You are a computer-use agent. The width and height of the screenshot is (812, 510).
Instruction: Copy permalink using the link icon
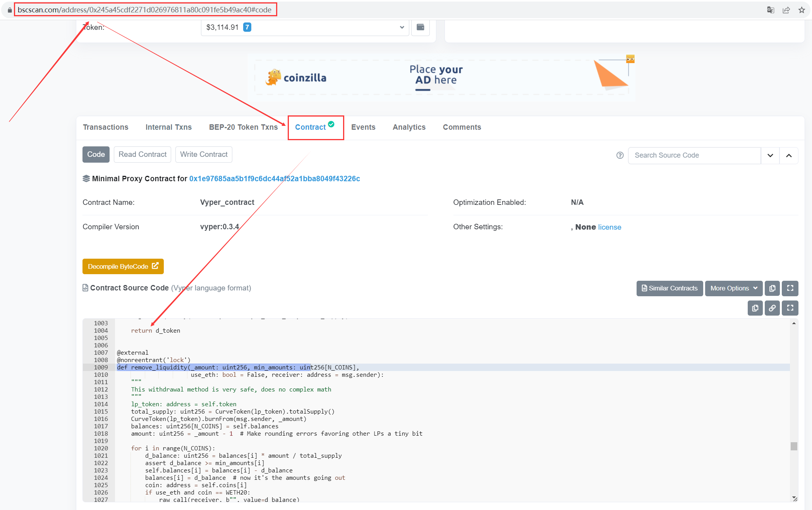tap(772, 308)
